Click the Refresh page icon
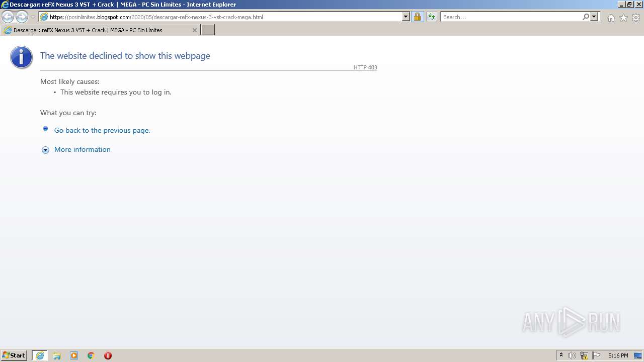 (x=432, y=17)
